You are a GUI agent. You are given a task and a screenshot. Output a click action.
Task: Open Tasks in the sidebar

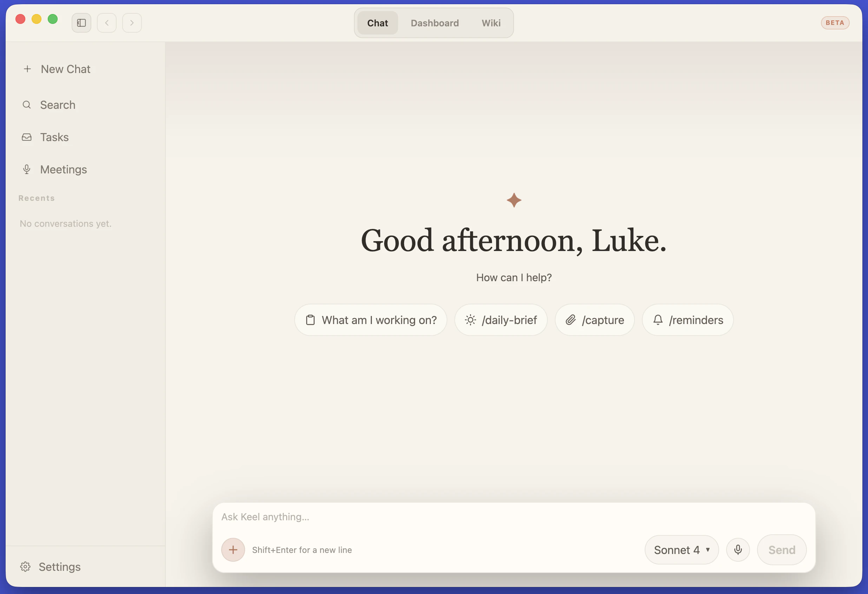[86, 137]
